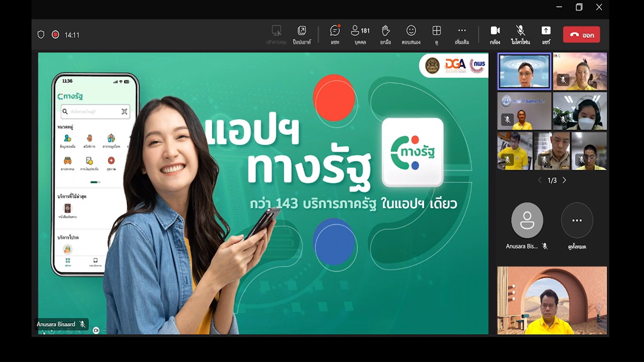Minimize the Teams meeting window

click(x=559, y=7)
